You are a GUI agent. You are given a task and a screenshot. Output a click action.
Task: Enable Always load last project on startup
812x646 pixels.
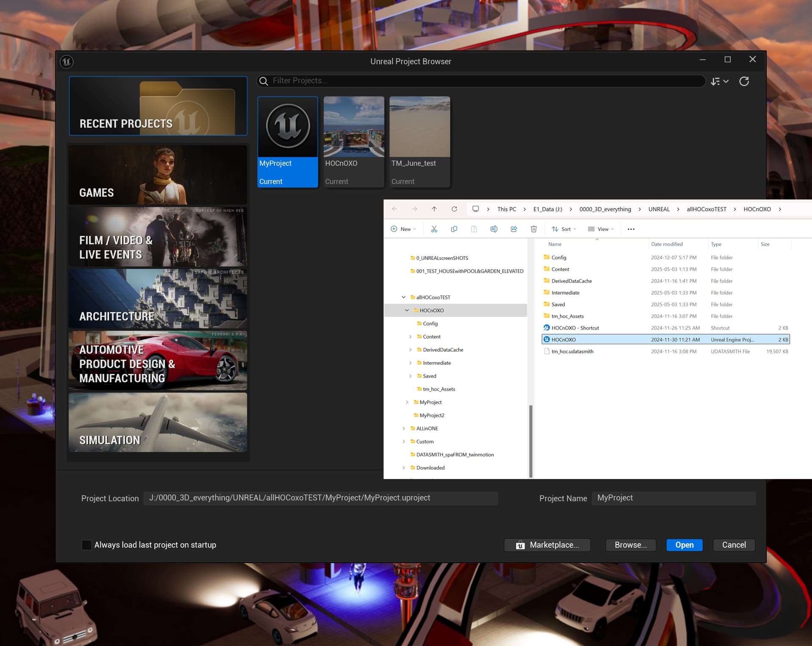pyautogui.click(x=86, y=545)
